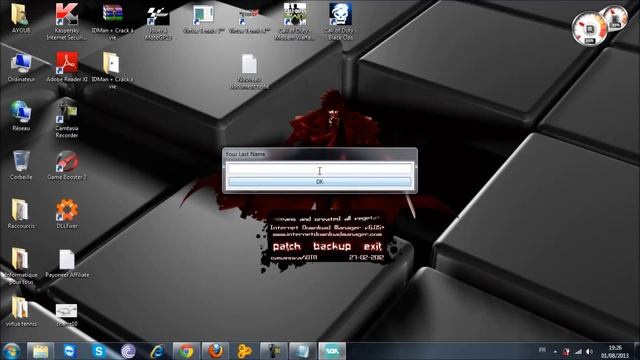Click the patch button in IDM patcher
This screenshot has width=640, height=360.
point(287,247)
